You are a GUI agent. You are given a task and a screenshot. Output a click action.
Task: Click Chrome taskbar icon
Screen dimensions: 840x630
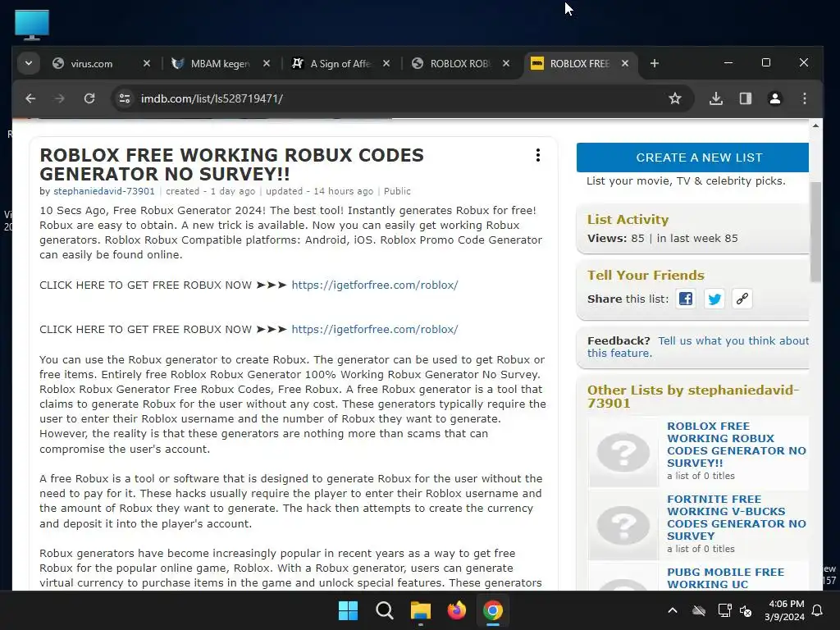tap(492, 610)
